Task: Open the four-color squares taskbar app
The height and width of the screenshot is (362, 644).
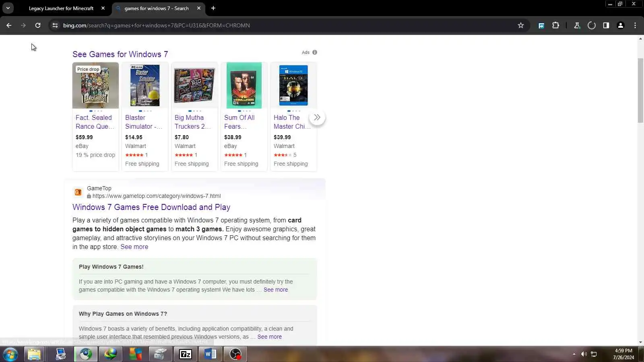Action: tap(135, 354)
